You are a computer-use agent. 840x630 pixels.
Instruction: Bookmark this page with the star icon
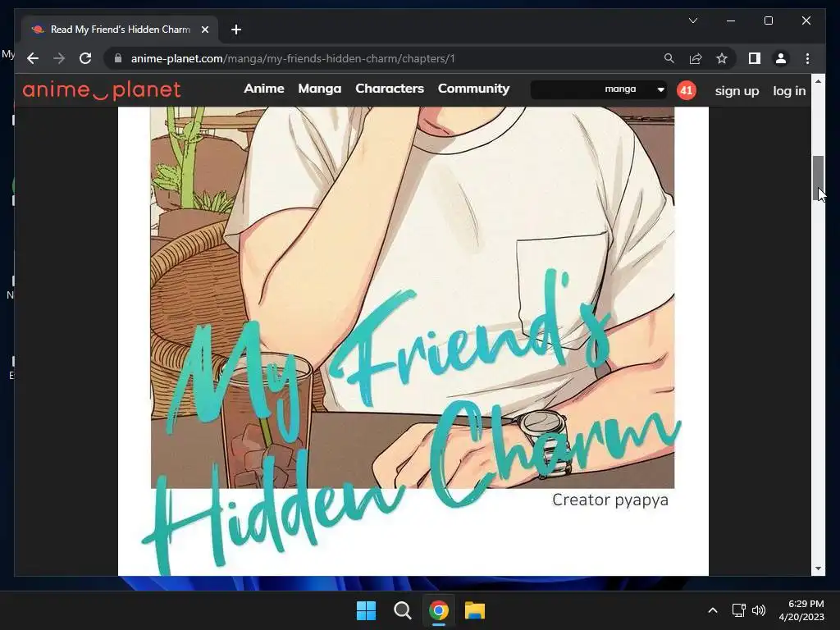pos(722,58)
